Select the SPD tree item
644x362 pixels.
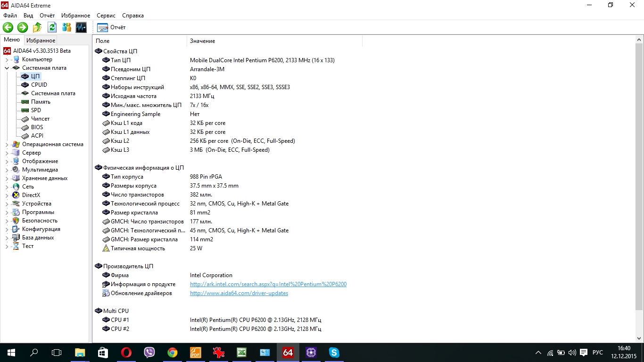(36, 110)
